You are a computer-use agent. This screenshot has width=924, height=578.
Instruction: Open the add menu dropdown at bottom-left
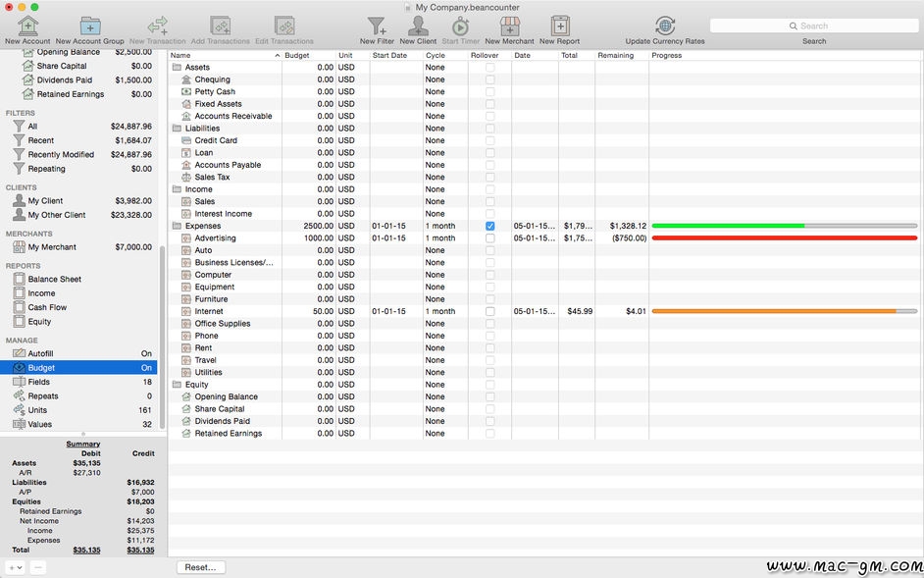point(15,567)
